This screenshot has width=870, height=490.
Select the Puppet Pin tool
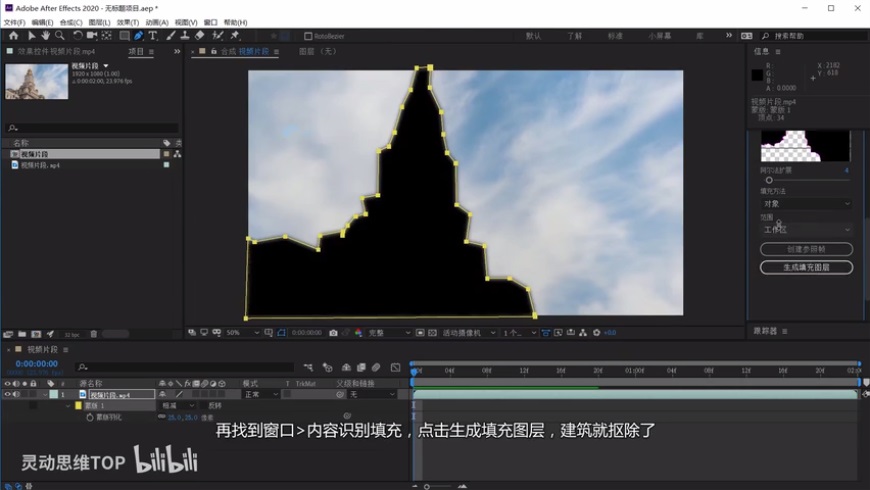click(235, 36)
